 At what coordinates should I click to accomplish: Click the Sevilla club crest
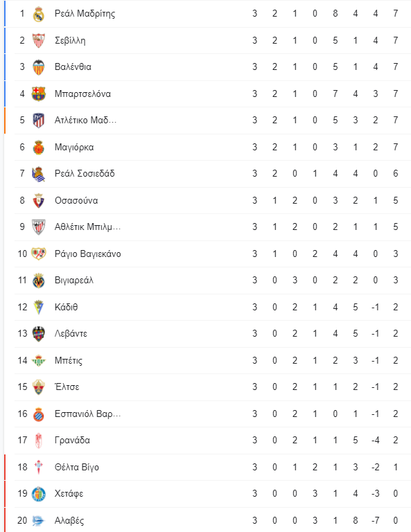(x=38, y=40)
